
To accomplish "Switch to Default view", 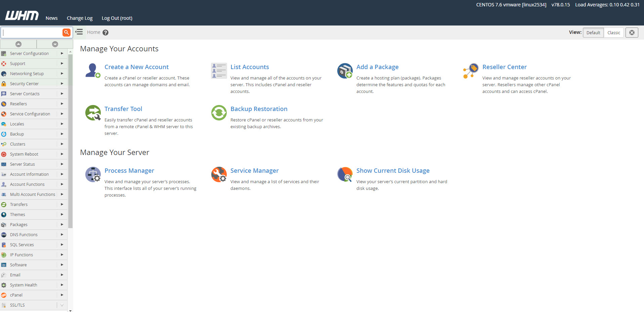I will coord(593,33).
